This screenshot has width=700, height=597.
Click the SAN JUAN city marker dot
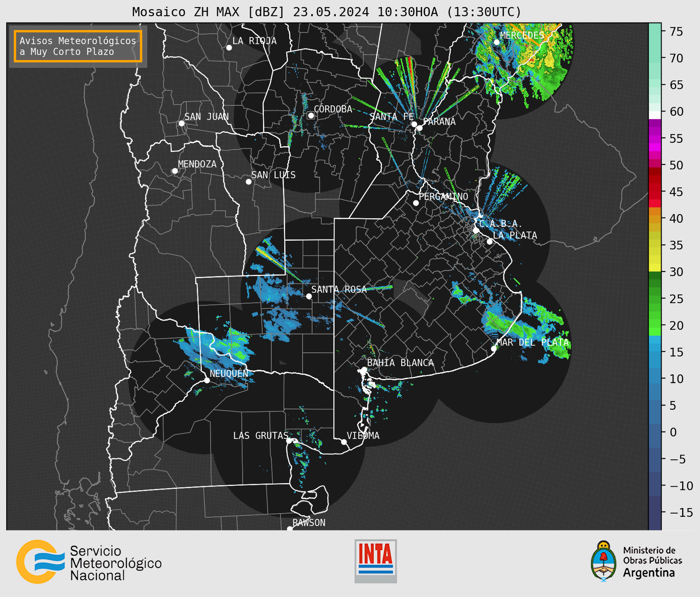(181, 123)
